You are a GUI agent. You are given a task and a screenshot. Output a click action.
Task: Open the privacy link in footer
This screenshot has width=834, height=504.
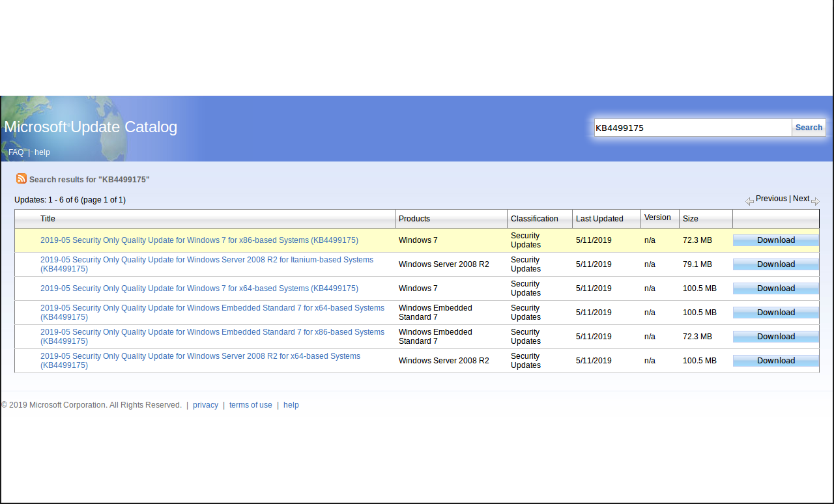click(x=205, y=405)
